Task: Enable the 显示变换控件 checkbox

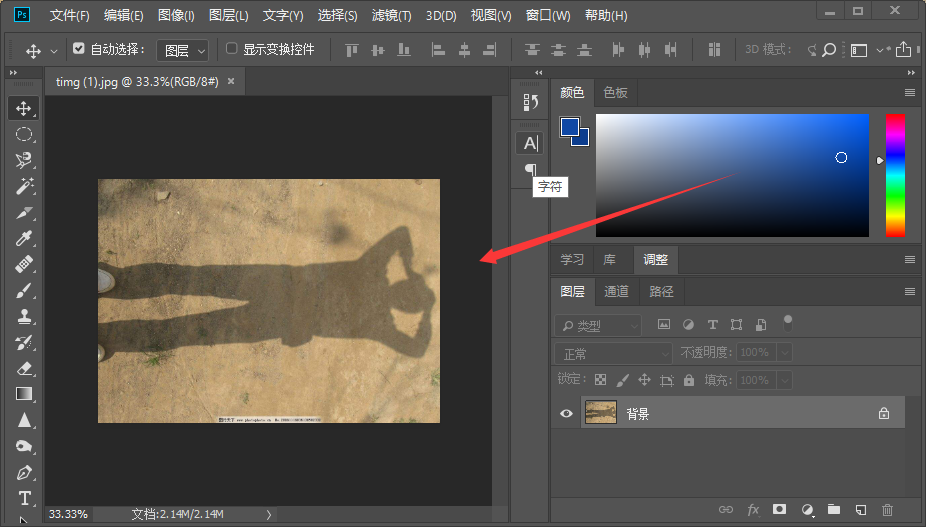Action: [232, 49]
